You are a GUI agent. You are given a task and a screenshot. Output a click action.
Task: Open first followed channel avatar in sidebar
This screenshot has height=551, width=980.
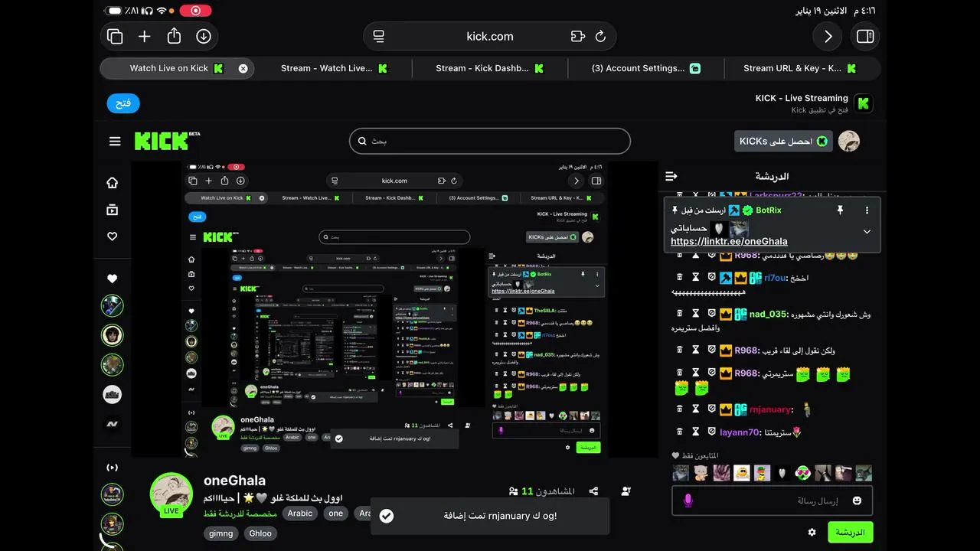click(113, 306)
